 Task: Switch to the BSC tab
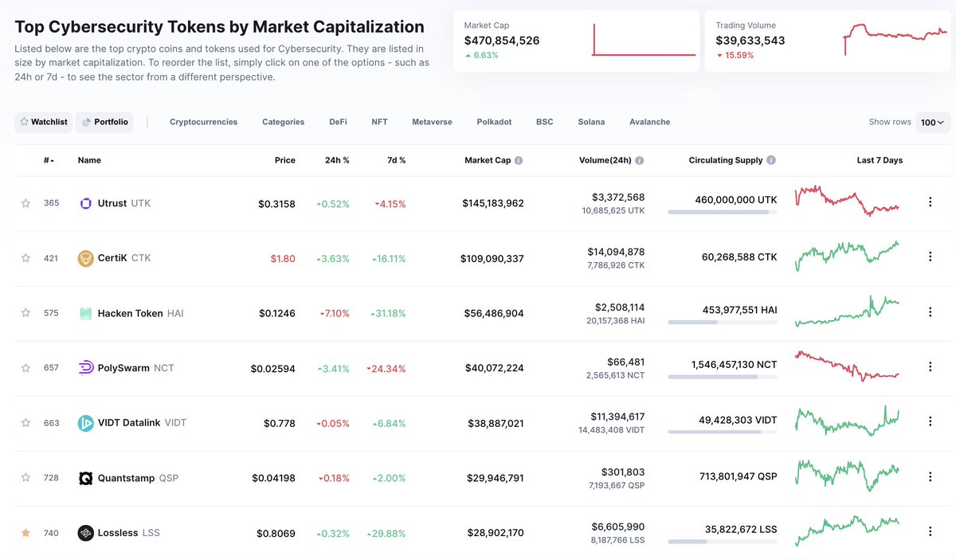(544, 122)
